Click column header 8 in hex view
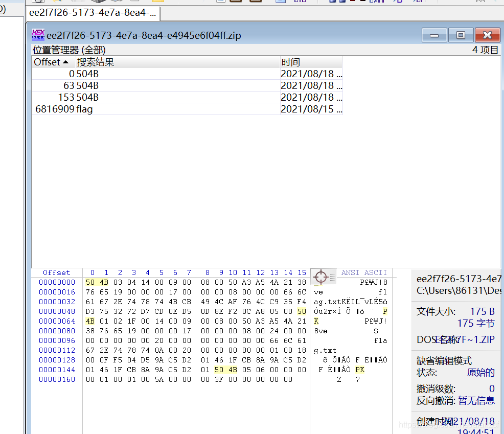 [x=208, y=272]
